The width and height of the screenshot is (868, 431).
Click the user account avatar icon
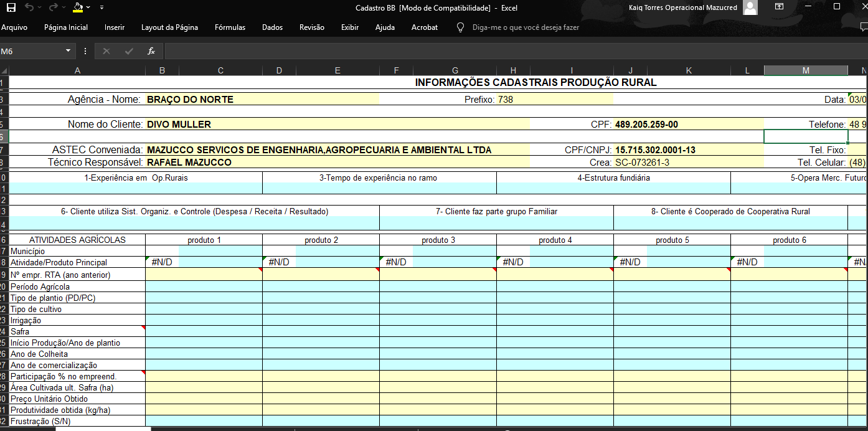[x=750, y=7]
